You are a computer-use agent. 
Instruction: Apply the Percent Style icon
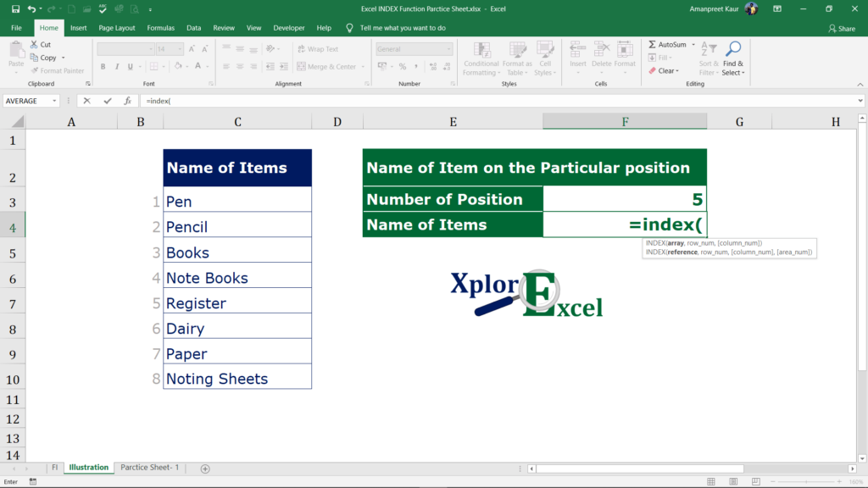(x=403, y=66)
